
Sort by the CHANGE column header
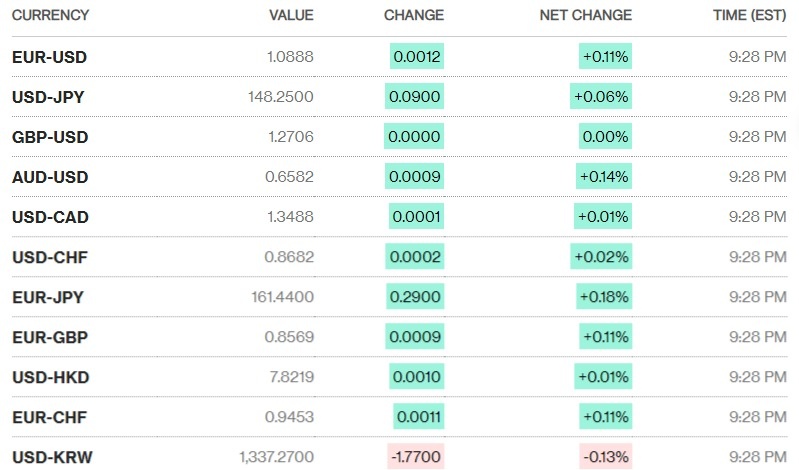414,15
